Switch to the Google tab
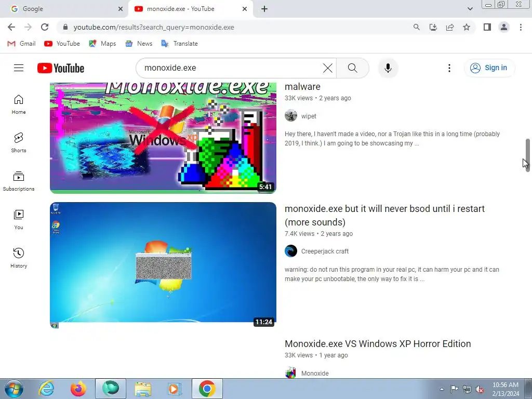532x399 pixels. click(63, 9)
